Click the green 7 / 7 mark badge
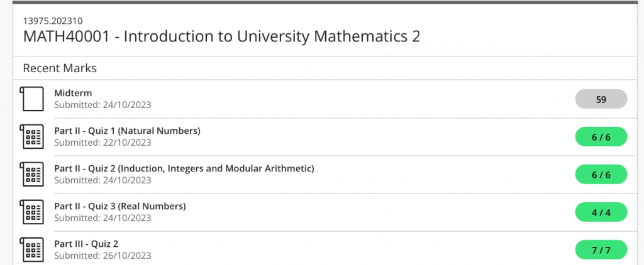Image resolution: width=644 pixels, height=265 pixels. (601, 250)
